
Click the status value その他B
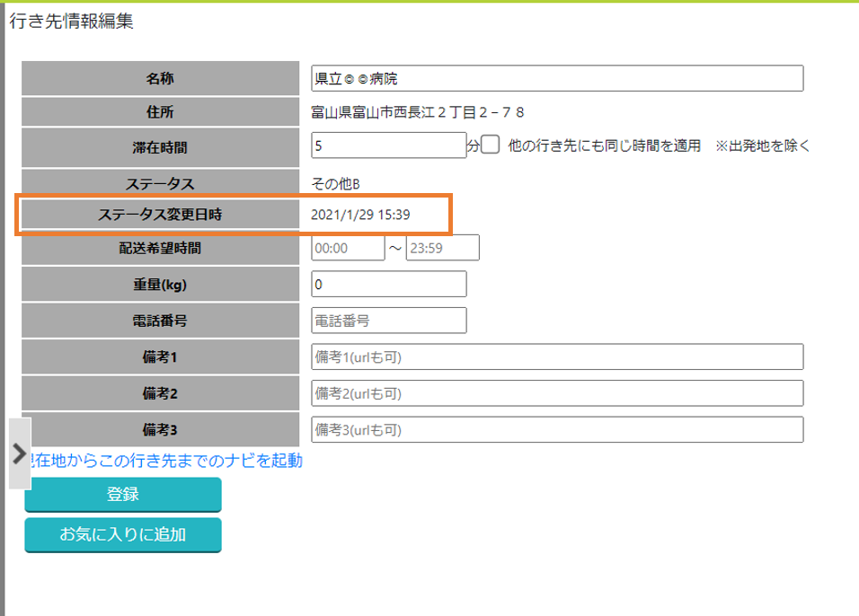pyautogui.click(x=335, y=184)
